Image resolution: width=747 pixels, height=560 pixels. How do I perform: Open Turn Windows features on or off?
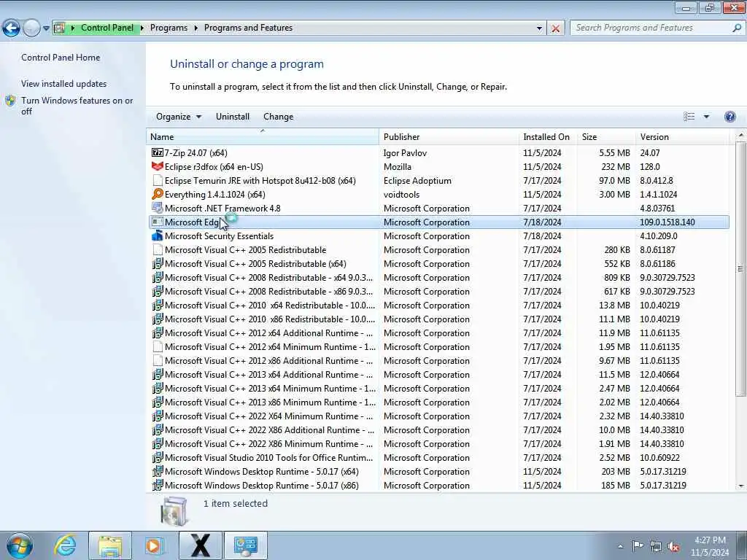[x=77, y=106]
